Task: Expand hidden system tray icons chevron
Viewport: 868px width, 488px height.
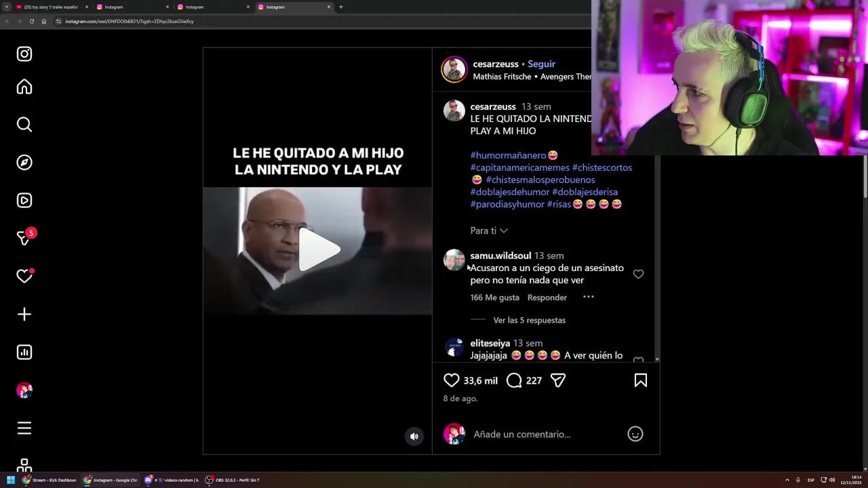Action: (x=787, y=480)
